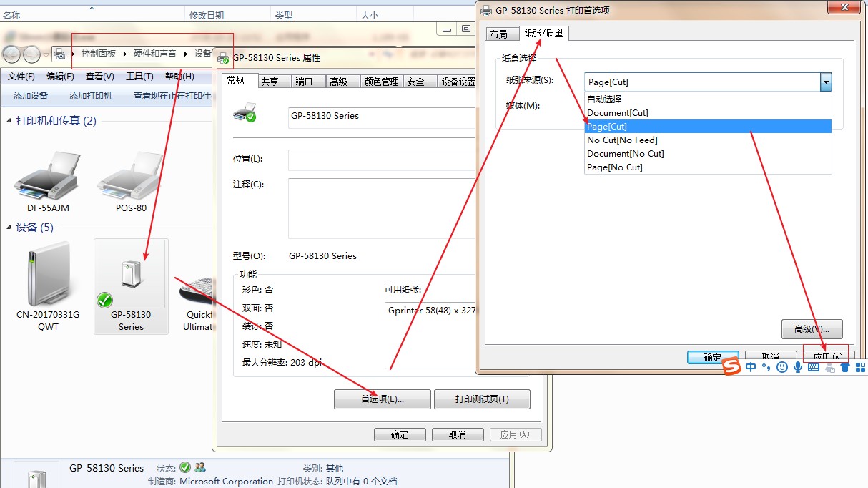Open the emoji panel on IME bar
Image resolution: width=868 pixels, height=488 pixels.
782,367
